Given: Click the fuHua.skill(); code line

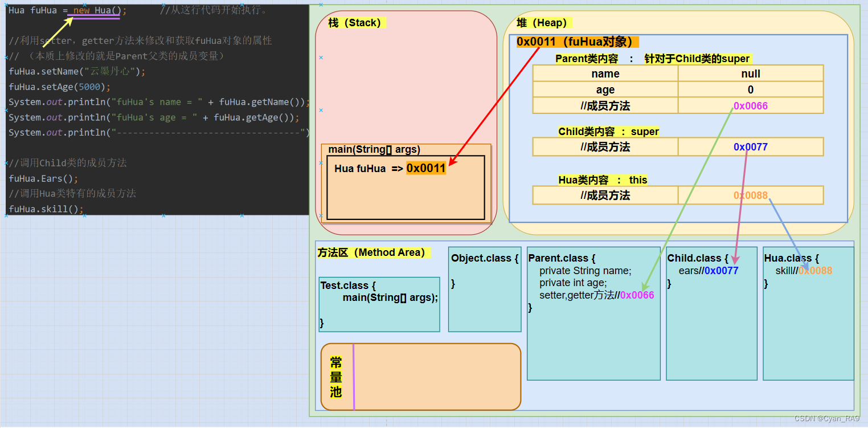Looking at the screenshot, I should pos(46,209).
